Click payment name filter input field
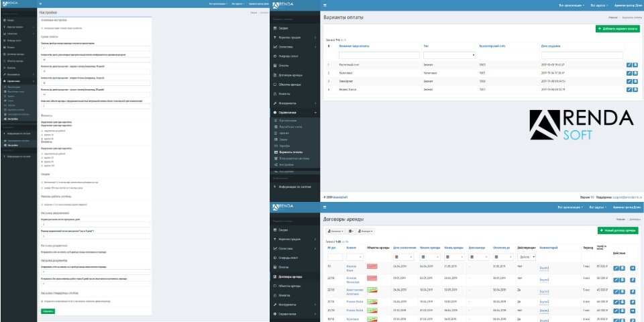 coord(379,55)
